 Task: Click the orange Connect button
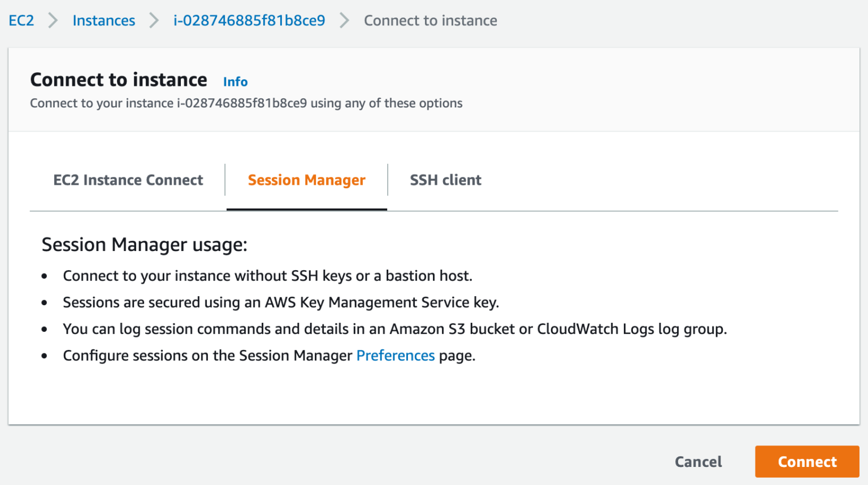click(x=806, y=461)
